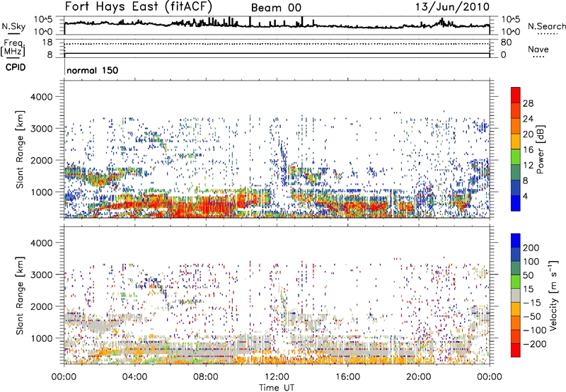Click the power panel 'Slant Range [km]' title
Screen dimensions: 566x392
coord(20,149)
